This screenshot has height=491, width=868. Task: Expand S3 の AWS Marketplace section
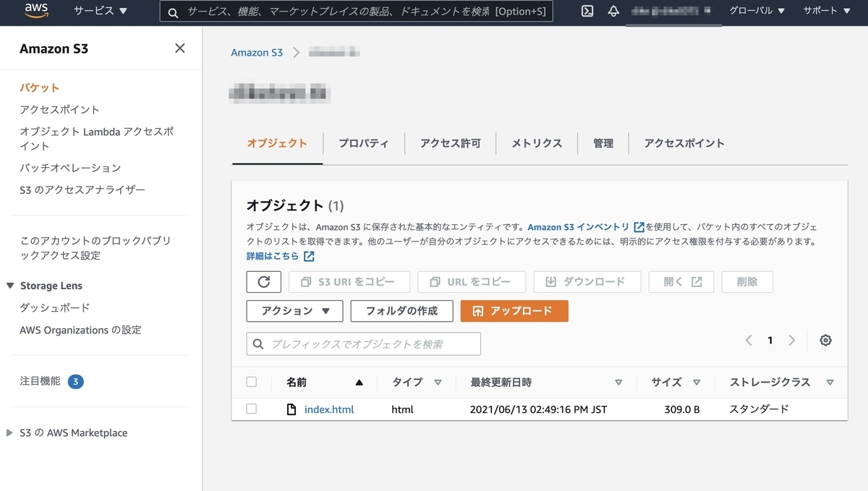(9, 433)
